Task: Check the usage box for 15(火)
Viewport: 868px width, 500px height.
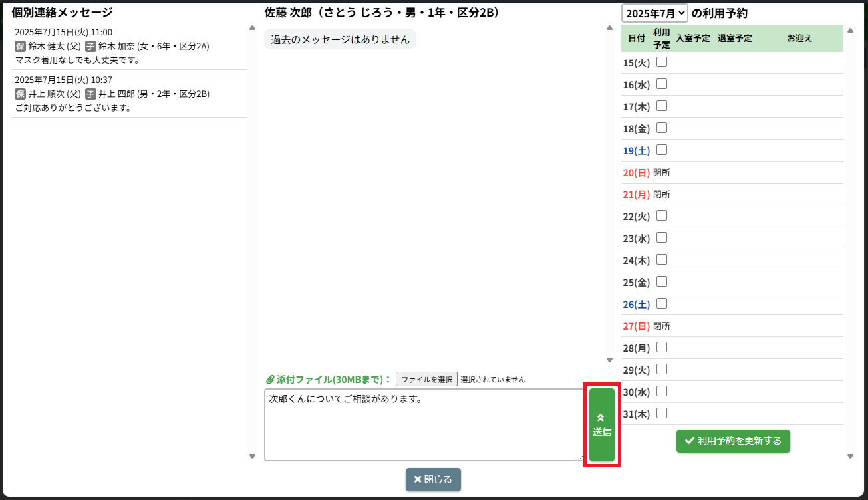Action: [x=662, y=62]
